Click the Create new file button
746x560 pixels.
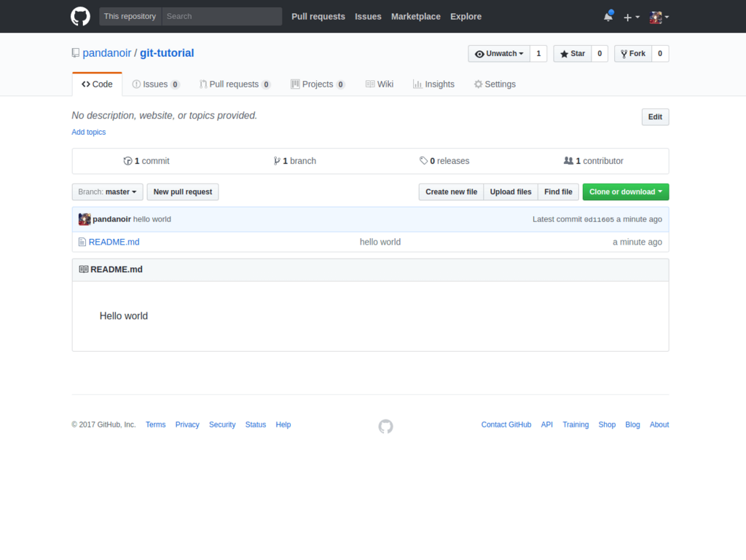point(451,192)
